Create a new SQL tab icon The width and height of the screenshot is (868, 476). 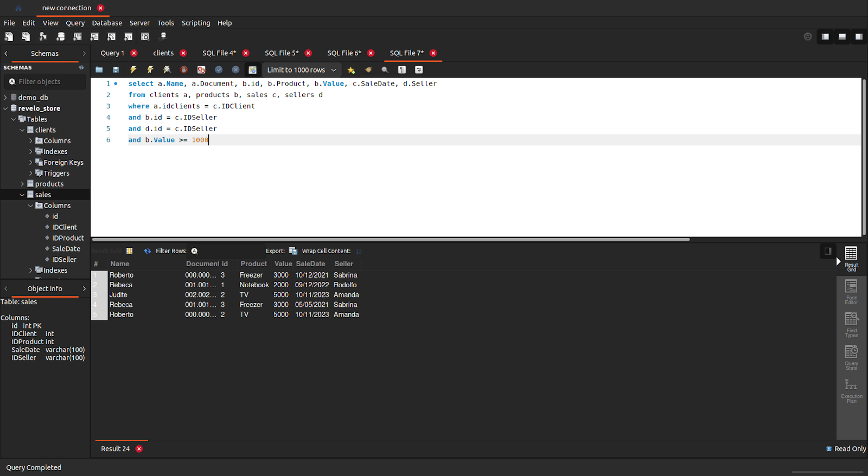(9, 36)
